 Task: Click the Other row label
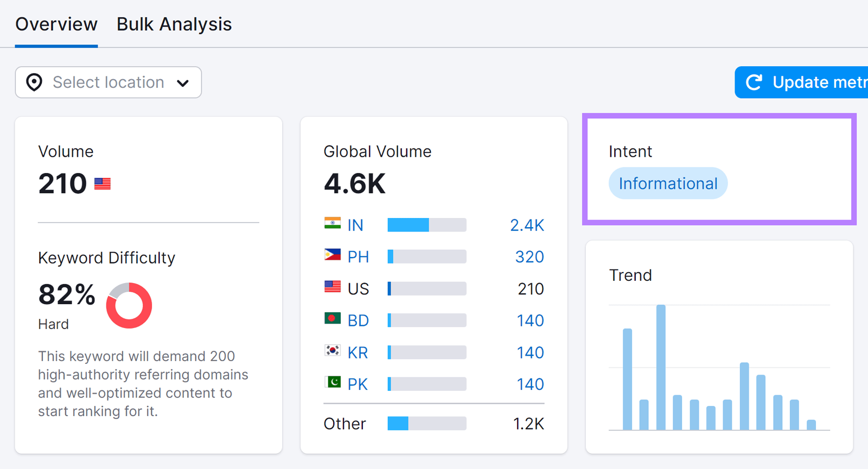344,423
